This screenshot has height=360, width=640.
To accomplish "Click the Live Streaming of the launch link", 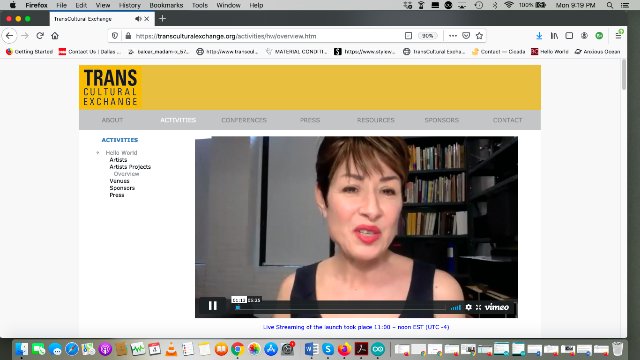I will (356, 327).
